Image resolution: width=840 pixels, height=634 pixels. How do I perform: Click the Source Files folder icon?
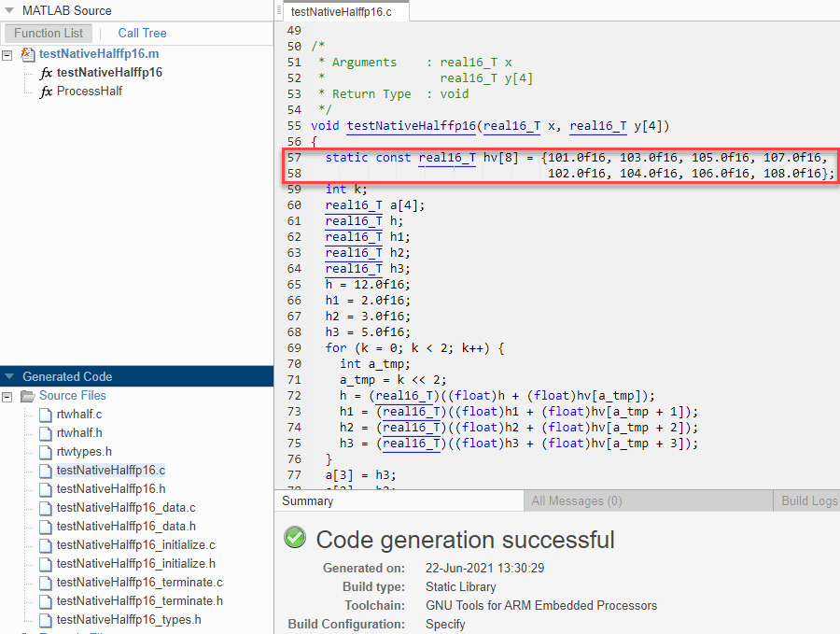(x=29, y=395)
